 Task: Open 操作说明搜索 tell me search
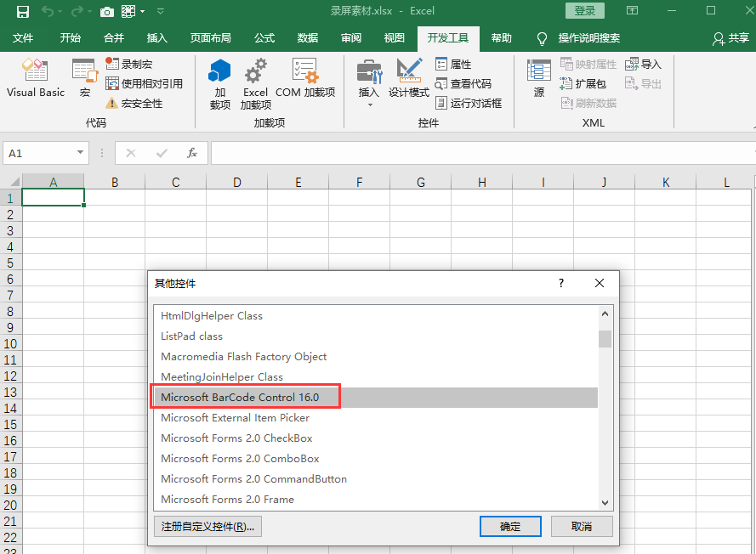tap(578, 38)
